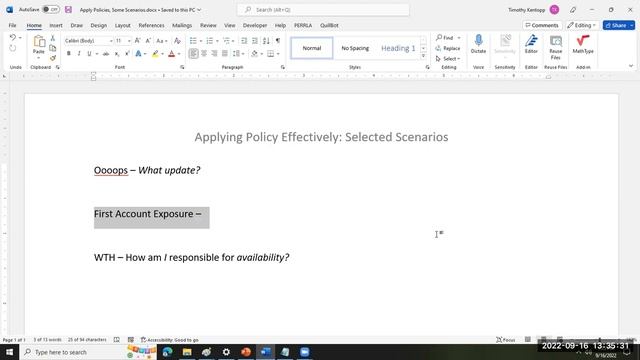The image size is (640, 360).
Task: Toggle the AutoSave switch
Action: point(51,9)
